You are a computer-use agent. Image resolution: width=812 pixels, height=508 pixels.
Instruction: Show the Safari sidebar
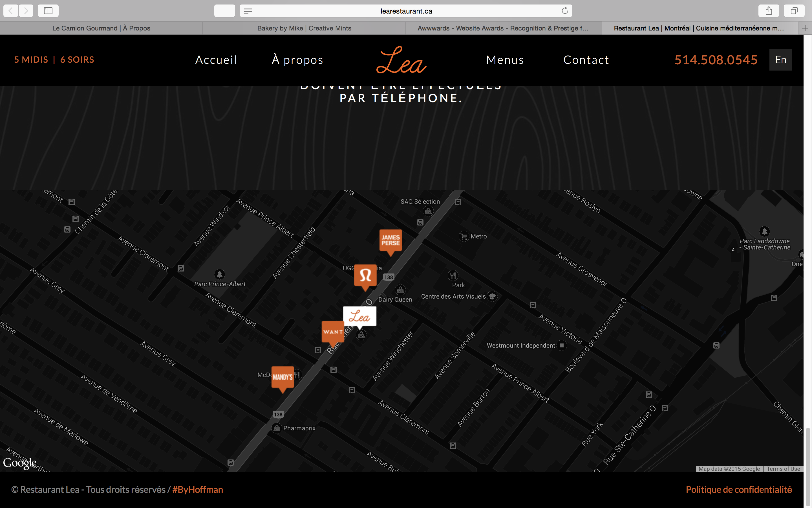point(48,11)
